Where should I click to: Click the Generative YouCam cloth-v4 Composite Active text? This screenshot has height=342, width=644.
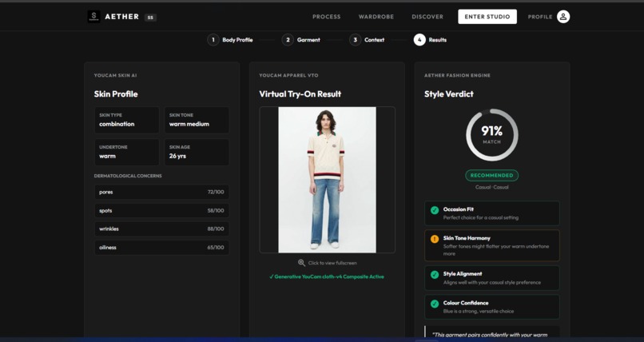coord(327,276)
